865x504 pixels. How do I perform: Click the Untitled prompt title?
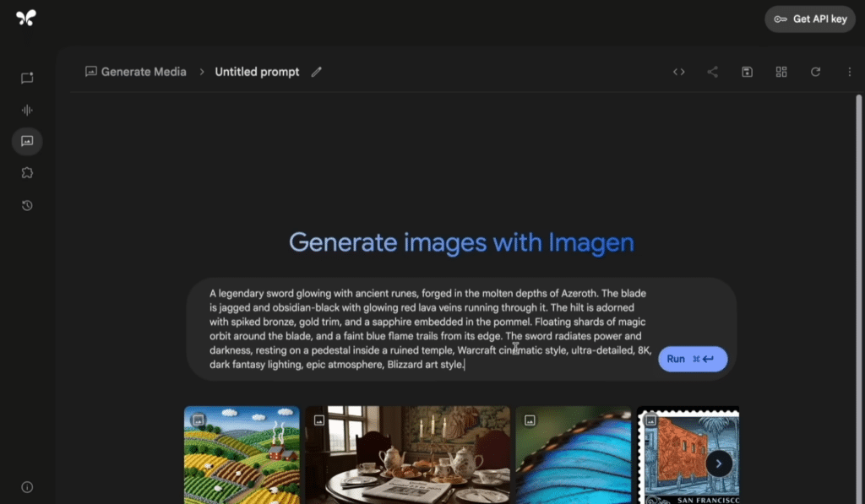(257, 72)
